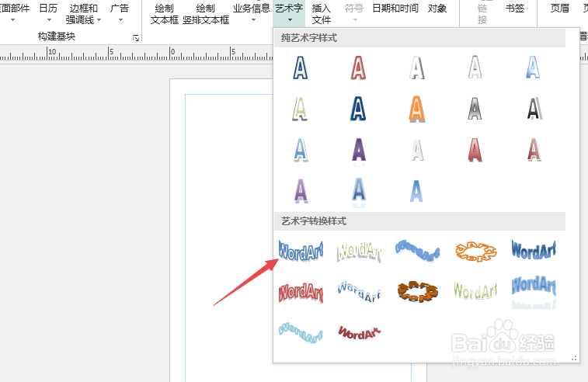The image size is (588, 382).
Task: Apply the blue wave WordArt transform
Action: [417, 251]
